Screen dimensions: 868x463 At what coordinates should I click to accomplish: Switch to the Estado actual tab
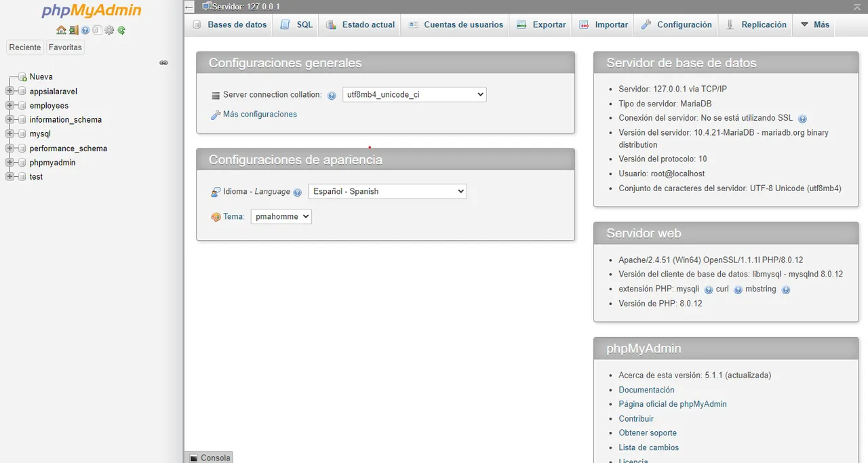(x=360, y=24)
